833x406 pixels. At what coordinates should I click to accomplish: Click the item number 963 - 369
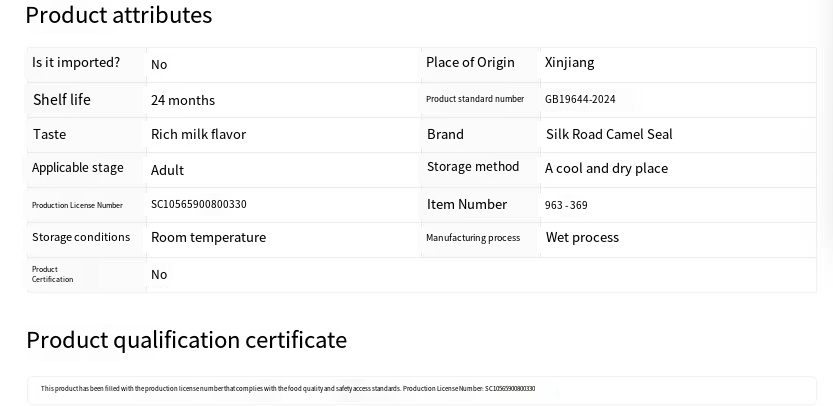(x=566, y=205)
